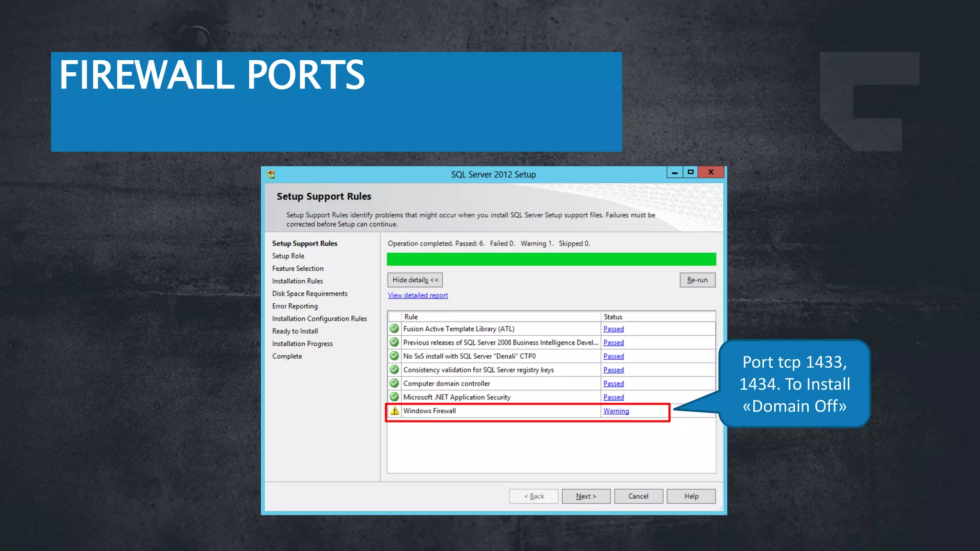The width and height of the screenshot is (980, 551).
Task: Click check icon for .NET Application Security
Action: pos(394,397)
